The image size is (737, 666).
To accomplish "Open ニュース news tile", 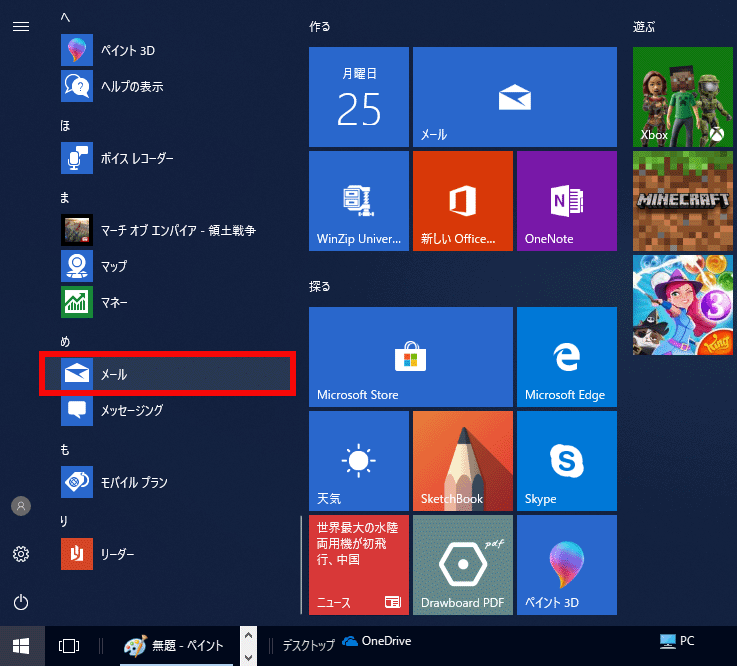I will [x=359, y=565].
